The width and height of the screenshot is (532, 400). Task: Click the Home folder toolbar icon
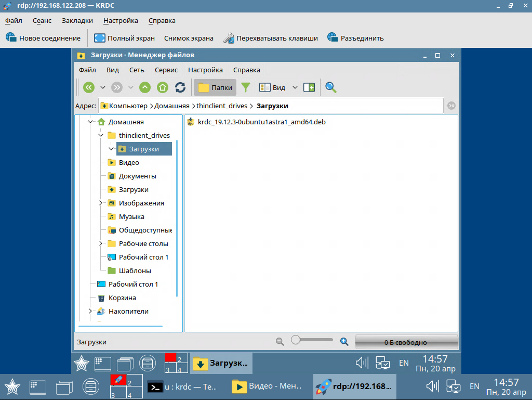(x=163, y=87)
